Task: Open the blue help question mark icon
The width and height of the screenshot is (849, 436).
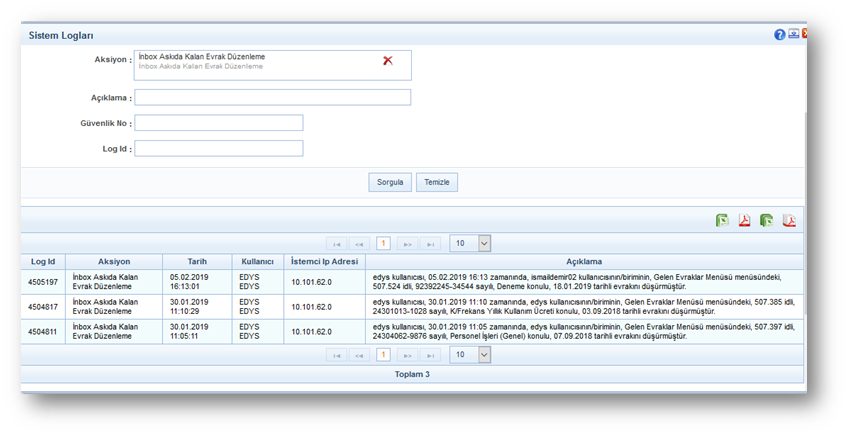Action: (780, 34)
